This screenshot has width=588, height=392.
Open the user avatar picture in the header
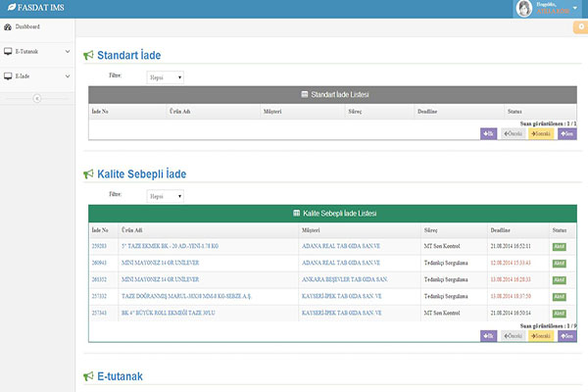524,8
